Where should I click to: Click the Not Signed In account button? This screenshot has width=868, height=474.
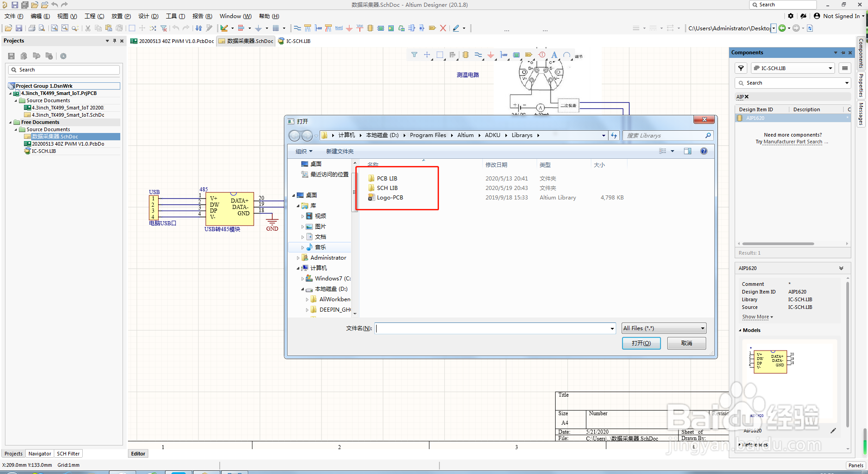coord(839,16)
